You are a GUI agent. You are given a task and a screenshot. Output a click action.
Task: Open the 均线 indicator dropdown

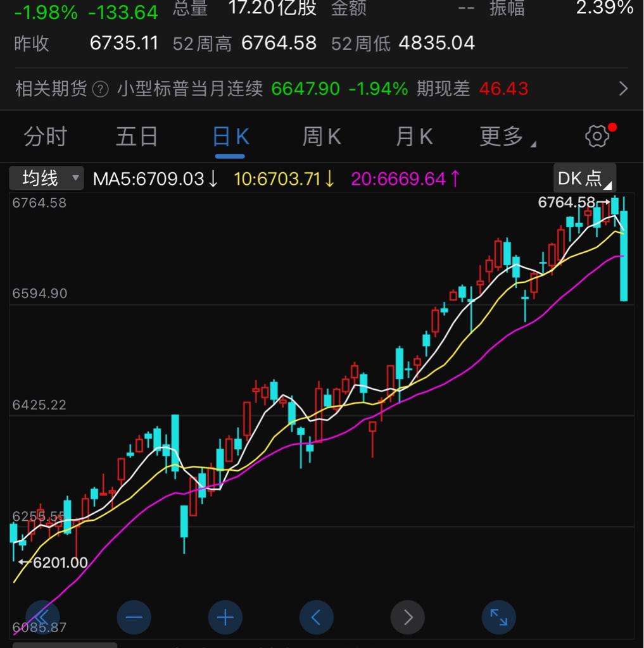pyautogui.click(x=46, y=178)
